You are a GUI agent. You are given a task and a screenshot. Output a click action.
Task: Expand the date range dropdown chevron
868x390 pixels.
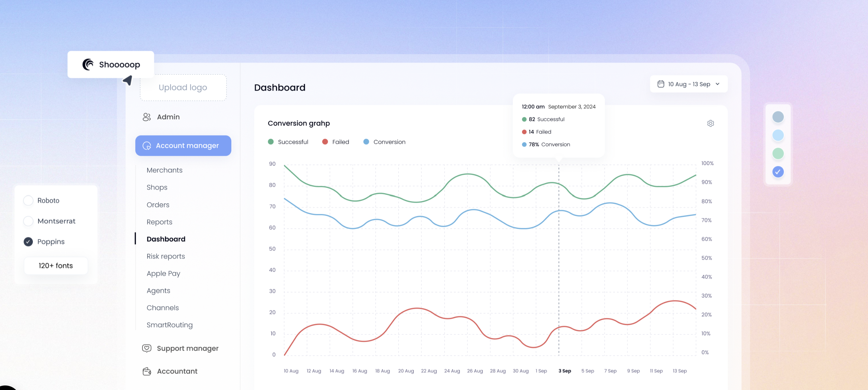718,84
